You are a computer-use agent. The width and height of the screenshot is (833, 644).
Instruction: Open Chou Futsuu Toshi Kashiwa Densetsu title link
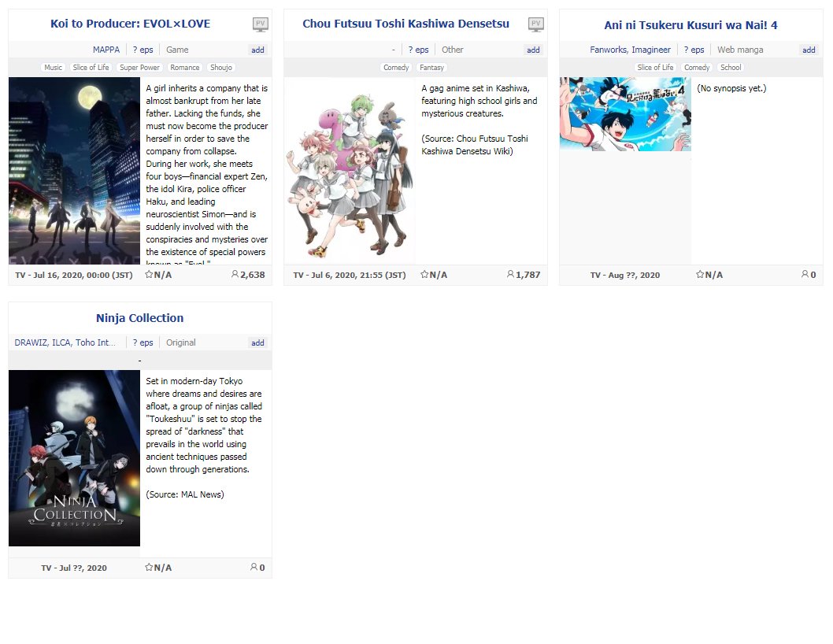coord(406,24)
